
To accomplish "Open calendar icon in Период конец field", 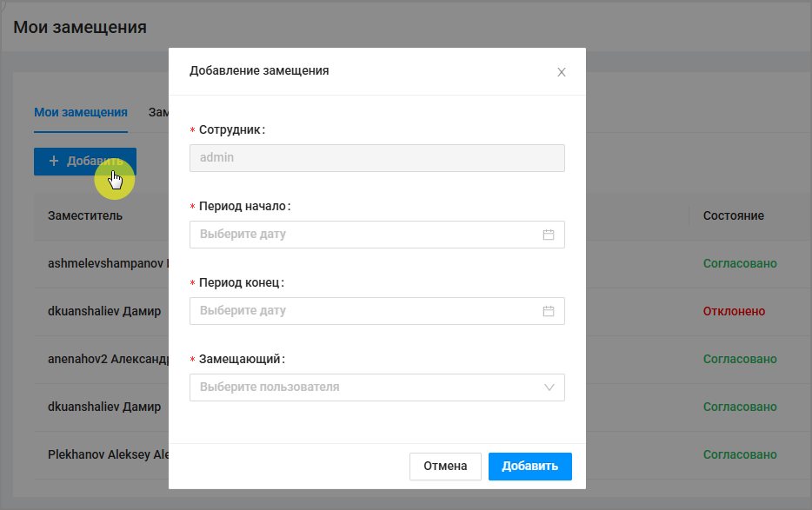I will coord(549,311).
